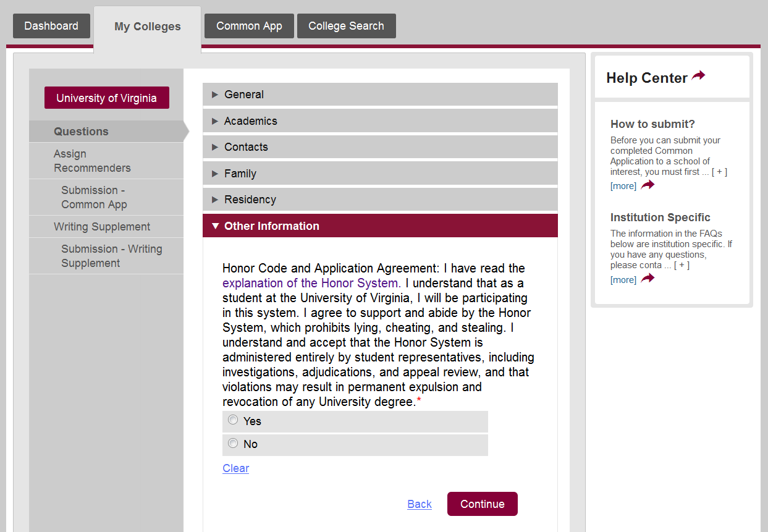
Task: Click the Help Center arrow icon
Action: click(698, 76)
